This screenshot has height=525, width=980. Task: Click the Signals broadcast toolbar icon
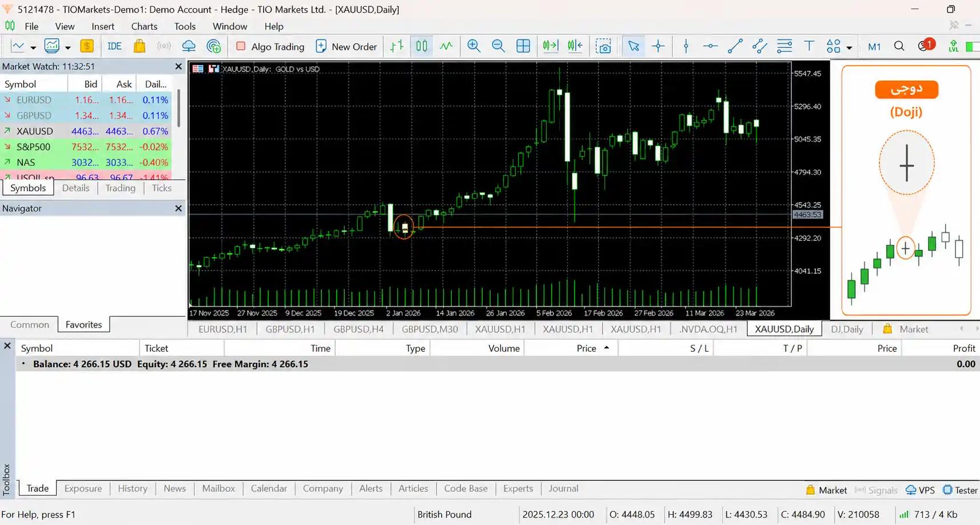pyautogui.click(x=164, y=46)
